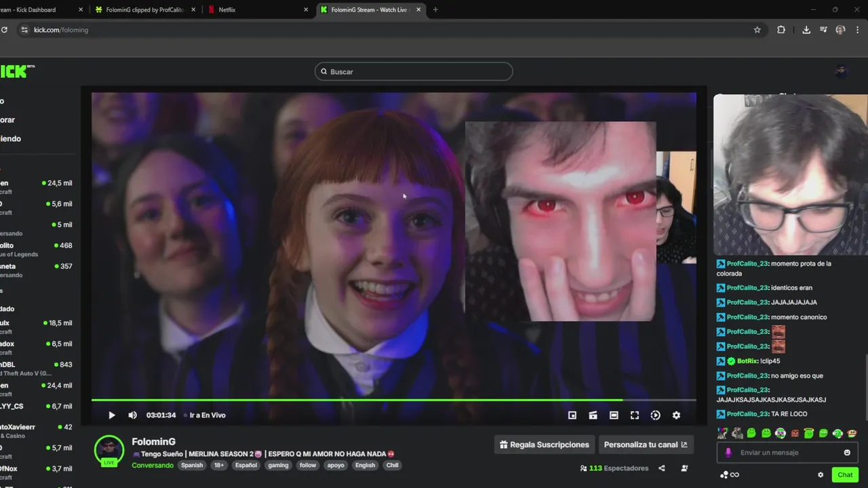Screen dimensions: 868x488
Task: Click the purple microphone icon in the chat box
Action: 728,453
